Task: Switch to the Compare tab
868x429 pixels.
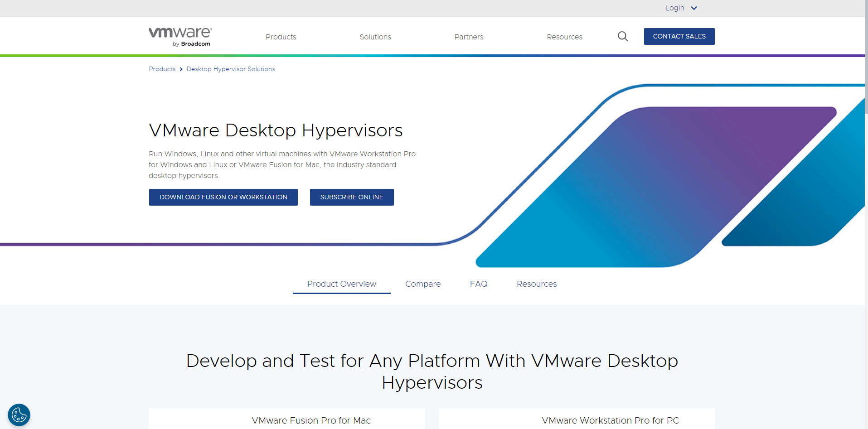Action: pos(423,284)
